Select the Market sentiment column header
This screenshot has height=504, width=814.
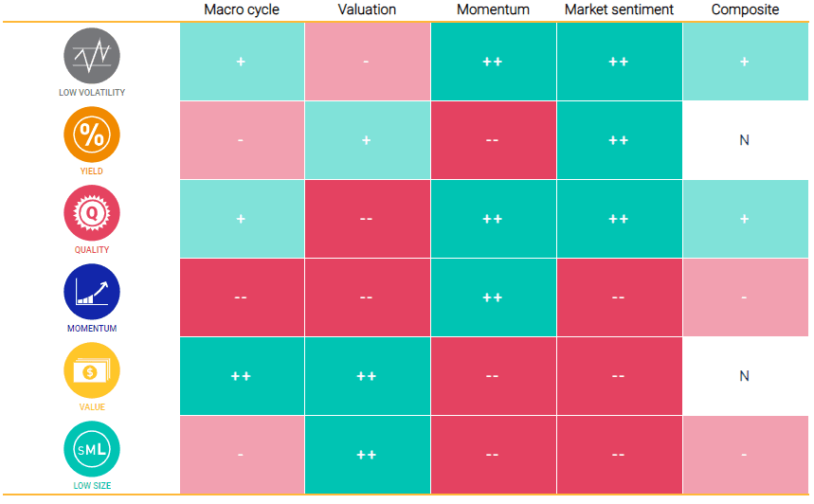click(619, 9)
